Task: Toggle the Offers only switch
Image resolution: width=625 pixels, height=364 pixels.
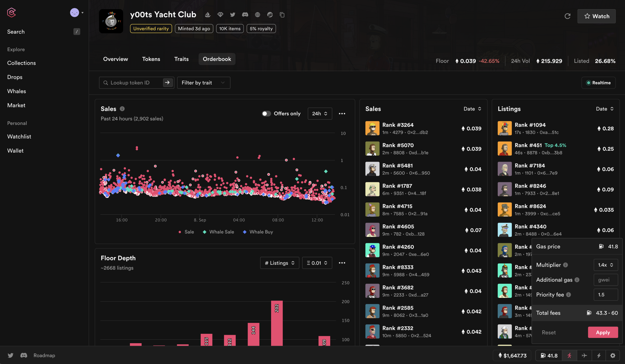Action: pos(266,114)
